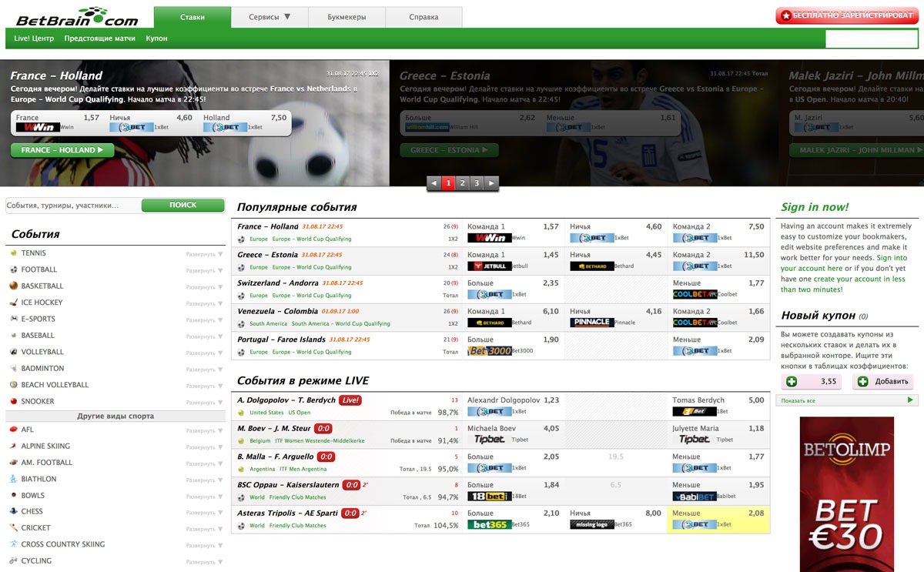Expand the FOOTBALL category via Развернуть
The height and width of the screenshot is (572, 924).
coord(205,270)
